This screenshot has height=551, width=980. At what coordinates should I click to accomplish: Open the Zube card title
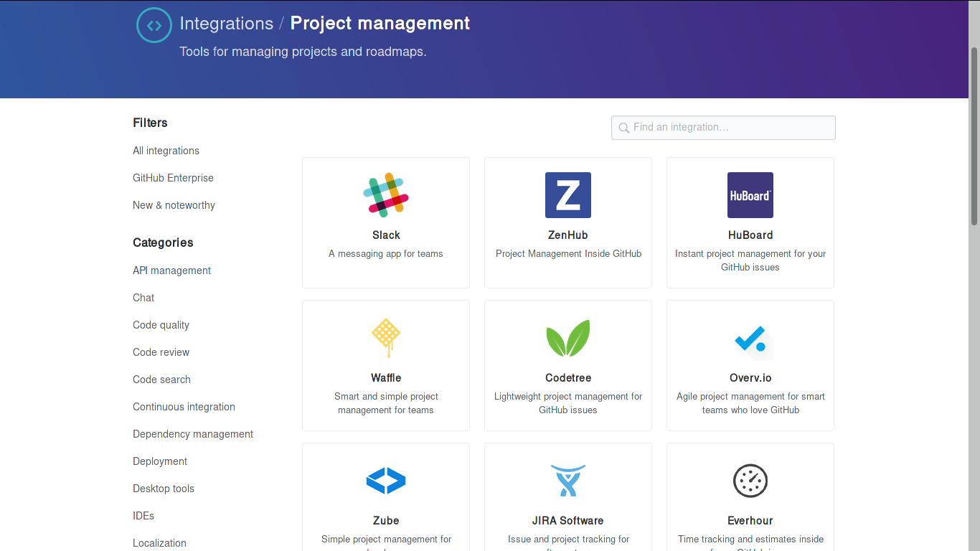pyautogui.click(x=386, y=521)
